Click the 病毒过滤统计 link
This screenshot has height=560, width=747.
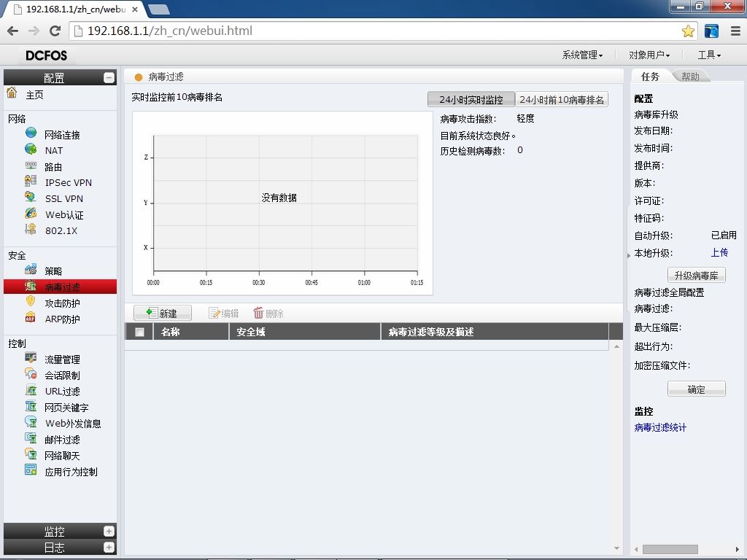(660, 427)
